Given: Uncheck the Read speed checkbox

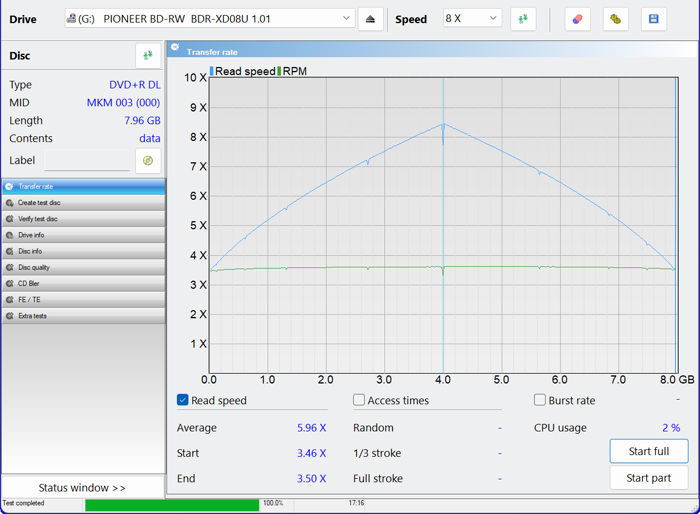Looking at the screenshot, I should tap(183, 400).
